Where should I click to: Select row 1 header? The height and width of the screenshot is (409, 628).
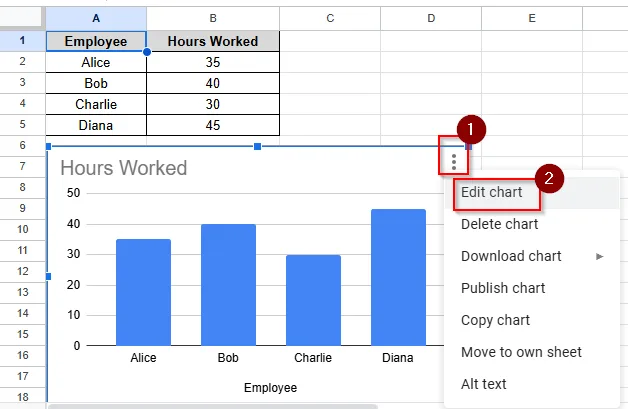(x=22, y=40)
